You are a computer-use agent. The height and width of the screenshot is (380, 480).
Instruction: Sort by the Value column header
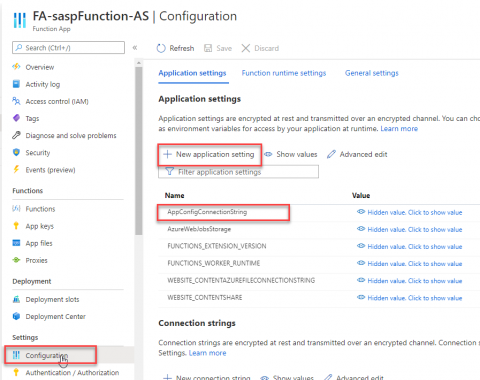(x=361, y=195)
